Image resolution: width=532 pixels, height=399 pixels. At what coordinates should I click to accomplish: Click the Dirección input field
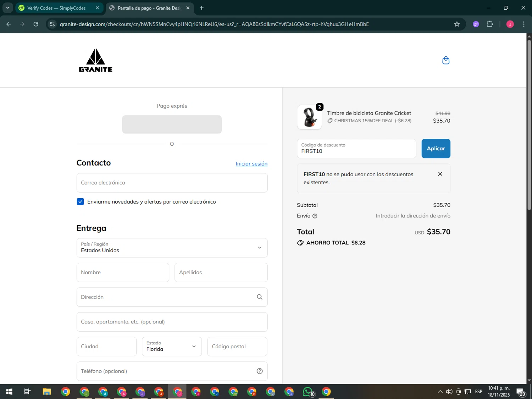pos(172,297)
